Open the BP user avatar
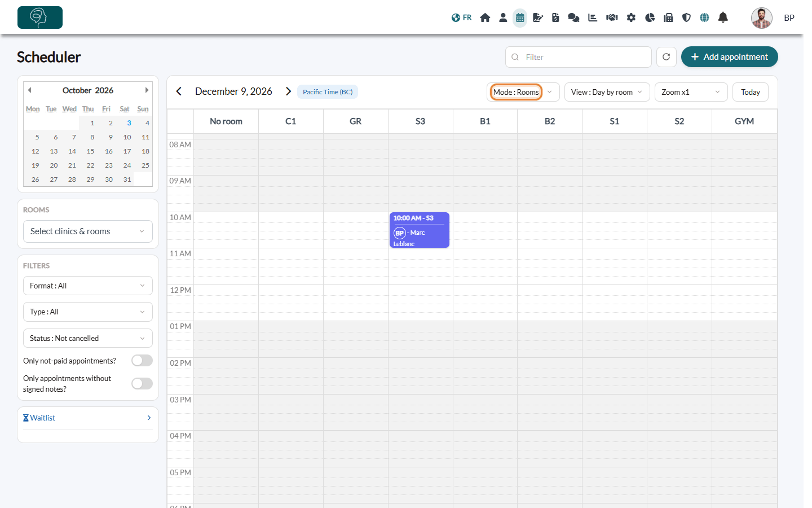This screenshot has height=508, width=812. click(x=762, y=18)
